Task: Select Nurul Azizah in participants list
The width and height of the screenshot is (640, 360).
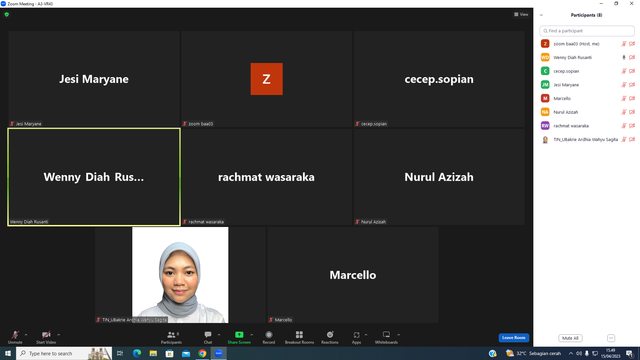Action: (587, 112)
